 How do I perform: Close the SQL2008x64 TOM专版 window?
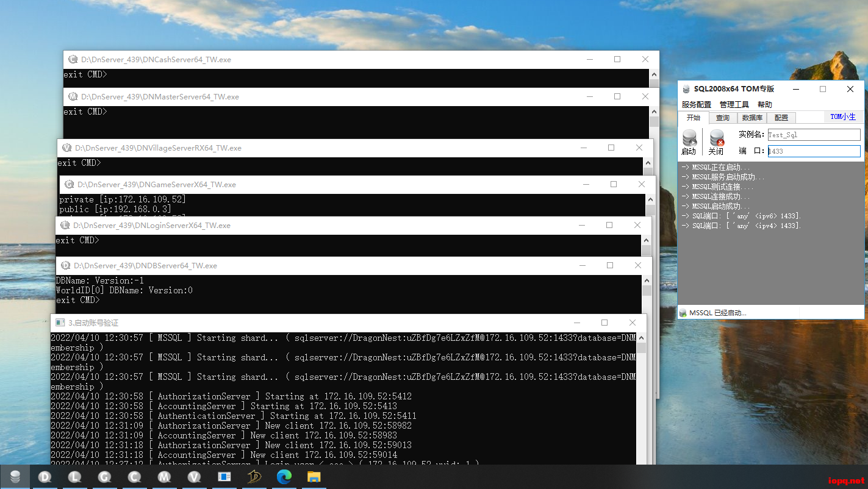click(850, 89)
